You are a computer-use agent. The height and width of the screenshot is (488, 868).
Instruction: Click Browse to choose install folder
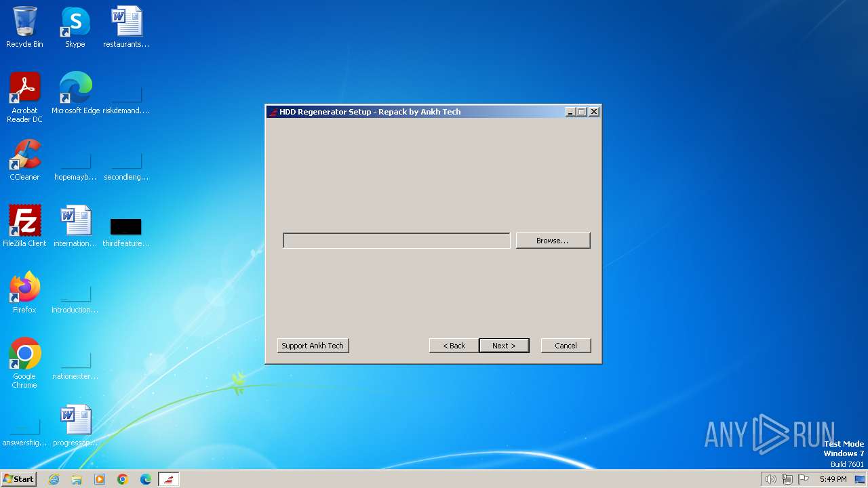[x=553, y=241]
